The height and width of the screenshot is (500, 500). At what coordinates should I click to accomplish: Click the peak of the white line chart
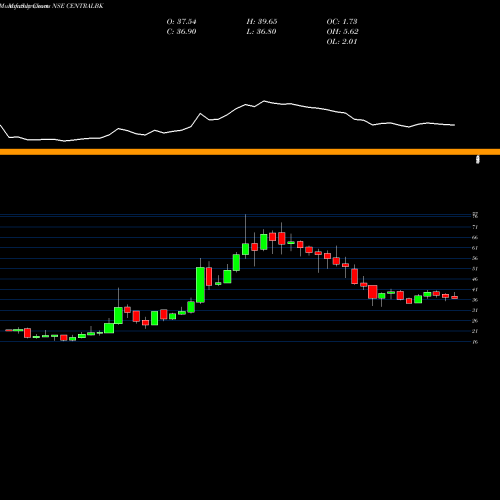click(x=265, y=101)
